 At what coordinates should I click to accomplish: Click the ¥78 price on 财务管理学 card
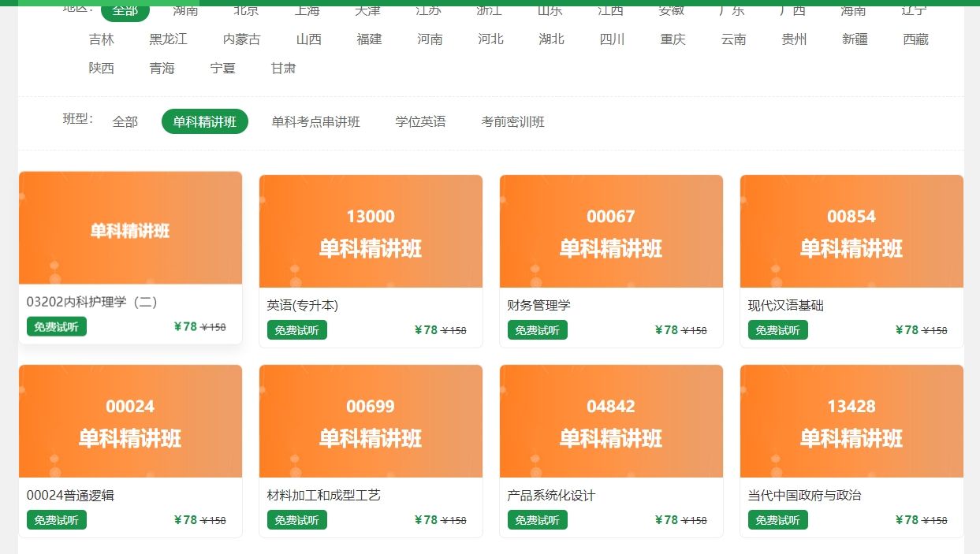pos(666,330)
